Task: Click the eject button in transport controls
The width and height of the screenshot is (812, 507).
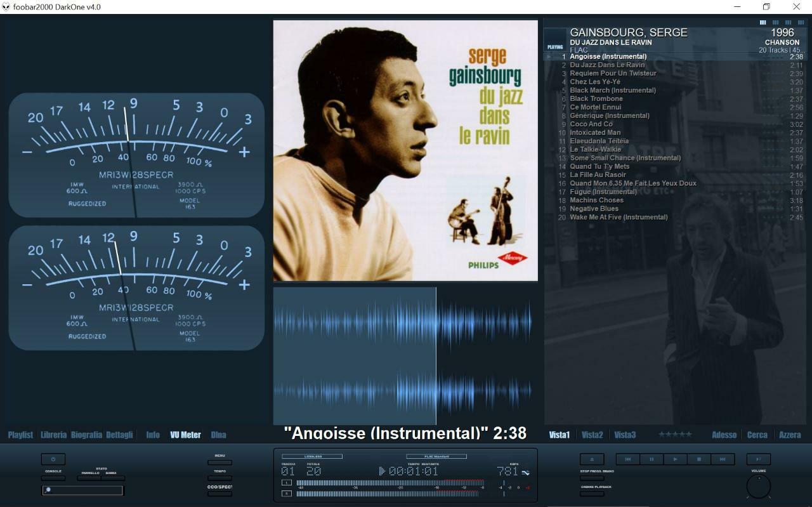Action: [x=592, y=459]
